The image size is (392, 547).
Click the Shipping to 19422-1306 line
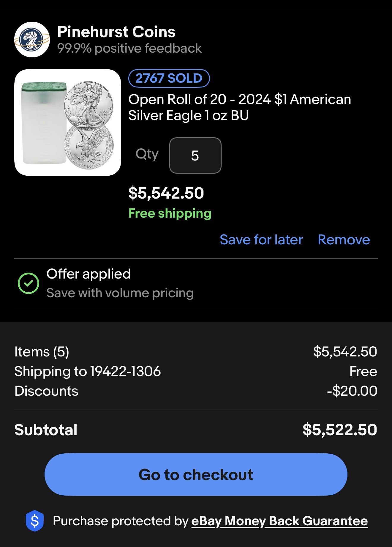tap(88, 371)
